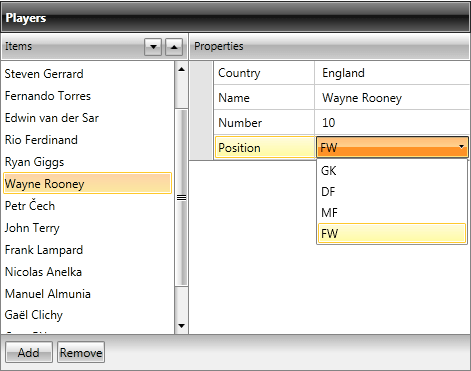Move item down with Items arrow button
Image resolution: width=471 pixels, height=371 pixels.
(x=153, y=47)
